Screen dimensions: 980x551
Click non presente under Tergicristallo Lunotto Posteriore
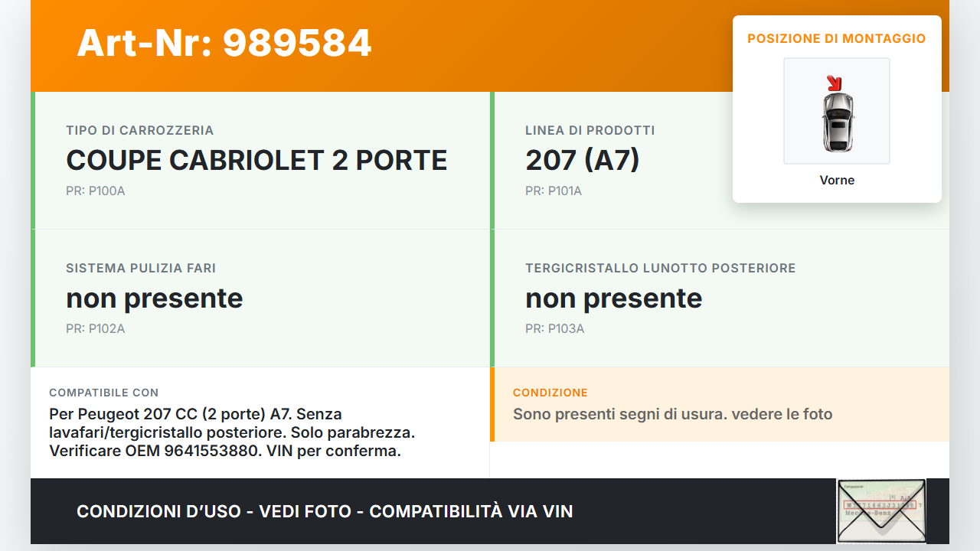[613, 298]
